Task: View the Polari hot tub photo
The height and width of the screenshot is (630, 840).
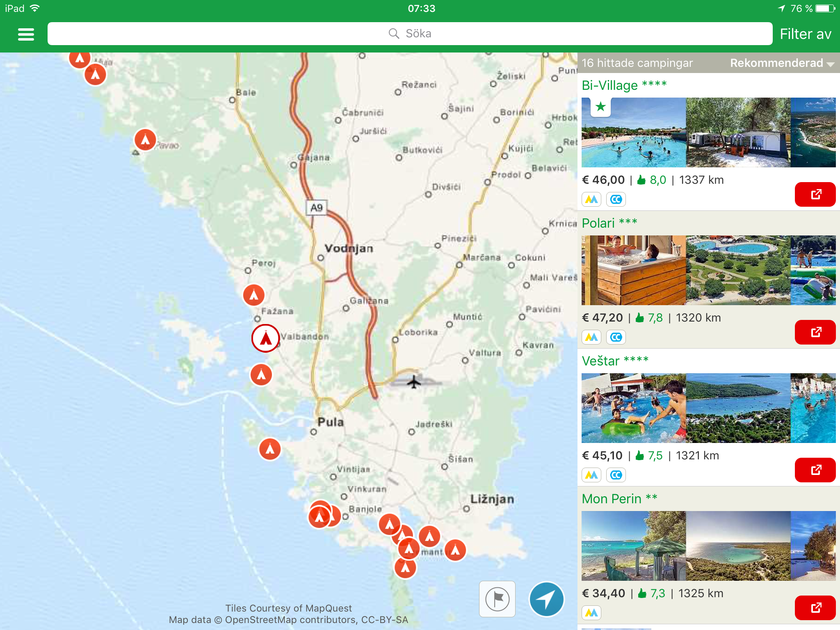Action: pyautogui.click(x=634, y=270)
